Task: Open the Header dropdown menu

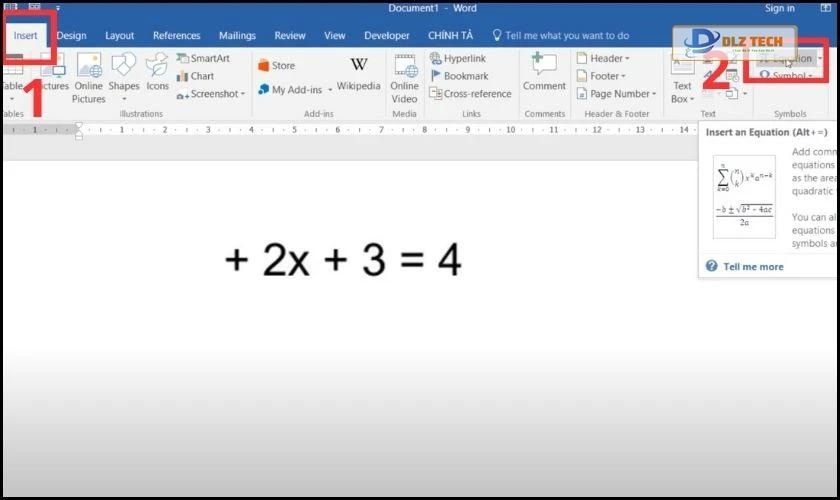Action: tap(602, 58)
